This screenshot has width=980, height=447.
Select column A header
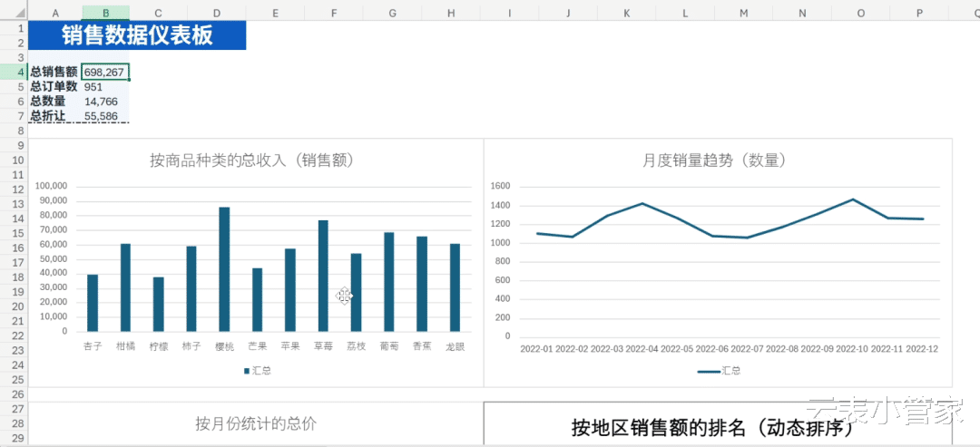coord(55,13)
